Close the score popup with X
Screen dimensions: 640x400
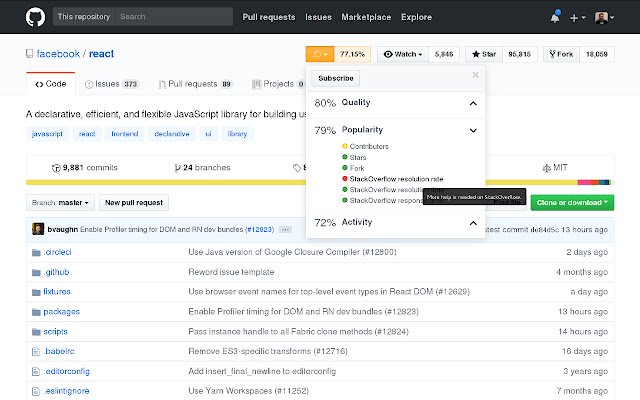coord(475,75)
